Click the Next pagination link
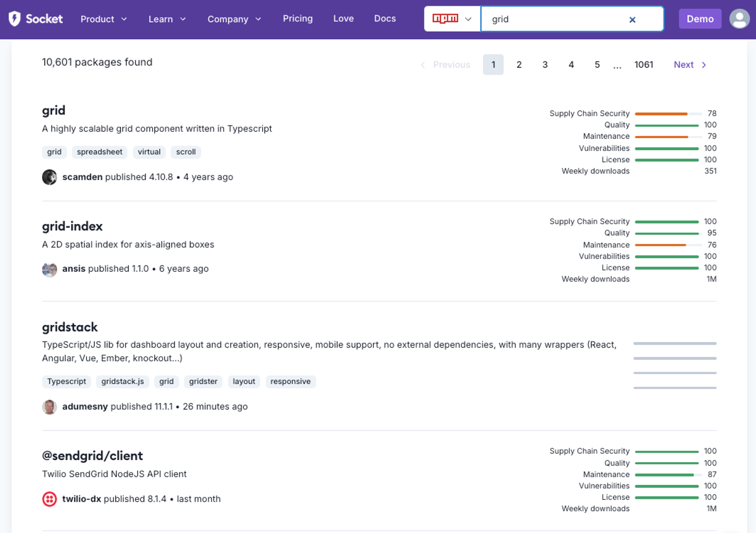The width and height of the screenshot is (756, 533). pos(690,65)
